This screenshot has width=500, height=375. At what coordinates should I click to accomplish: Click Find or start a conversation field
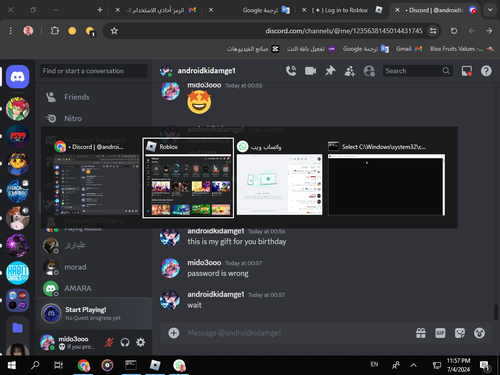tap(94, 71)
